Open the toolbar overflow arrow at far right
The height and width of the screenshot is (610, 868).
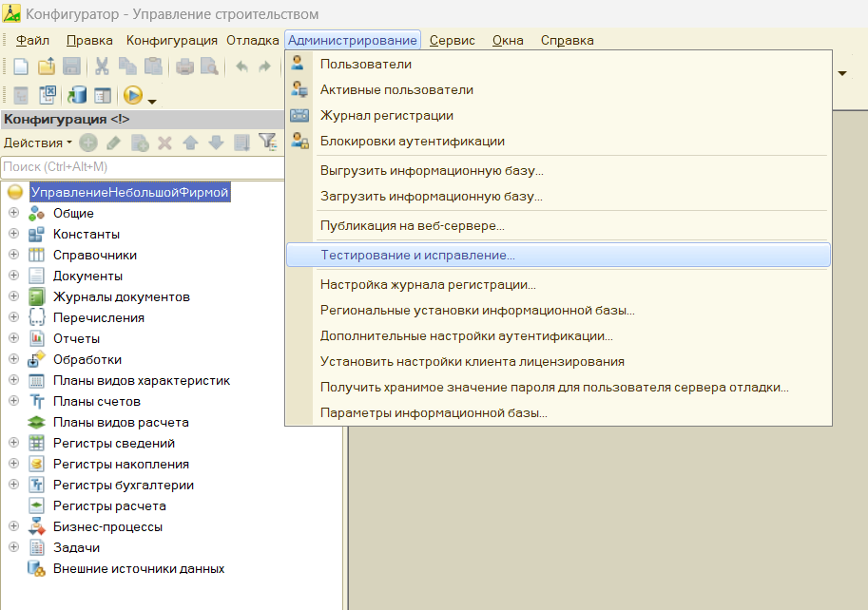click(842, 73)
